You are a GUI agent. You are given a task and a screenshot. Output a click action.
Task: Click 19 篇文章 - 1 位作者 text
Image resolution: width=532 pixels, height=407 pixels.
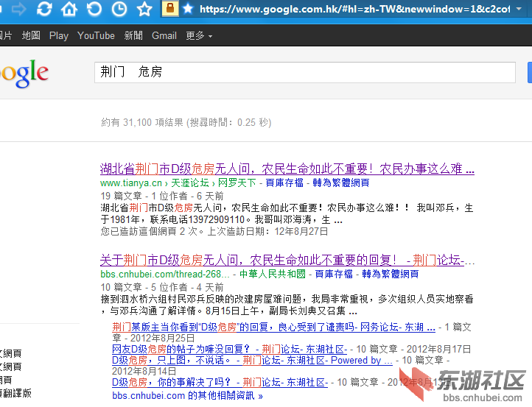144,196
